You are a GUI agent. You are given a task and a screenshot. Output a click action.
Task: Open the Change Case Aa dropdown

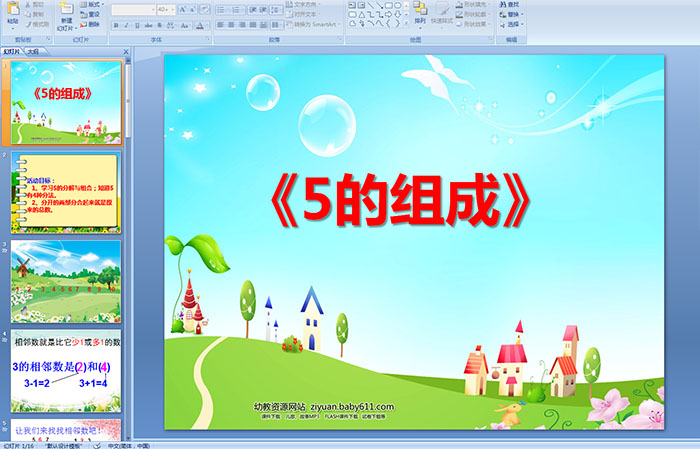(x=185, y=25)
